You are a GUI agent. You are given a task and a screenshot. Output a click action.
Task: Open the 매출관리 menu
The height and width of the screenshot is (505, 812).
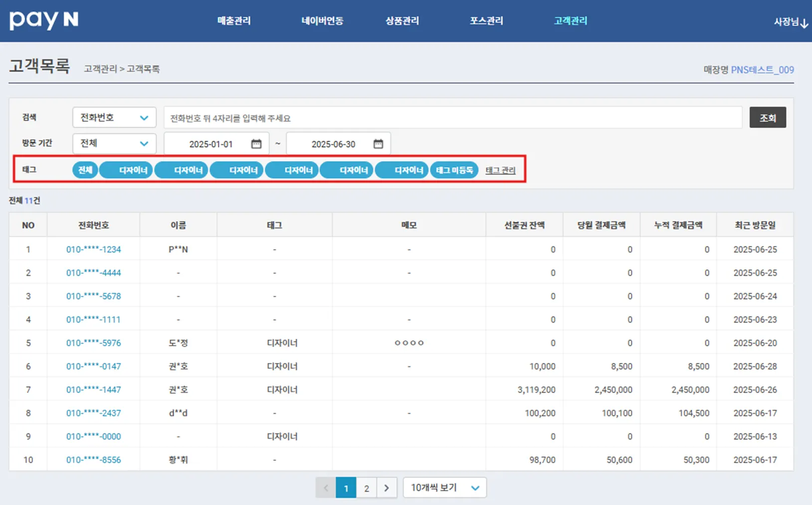pyautogui.click(x=234, y=21)
